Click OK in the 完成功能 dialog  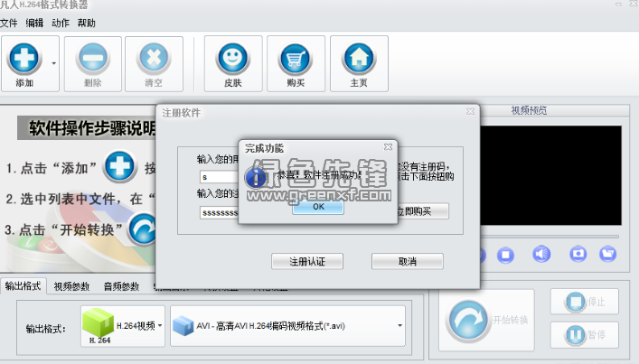tap(317, 206)
